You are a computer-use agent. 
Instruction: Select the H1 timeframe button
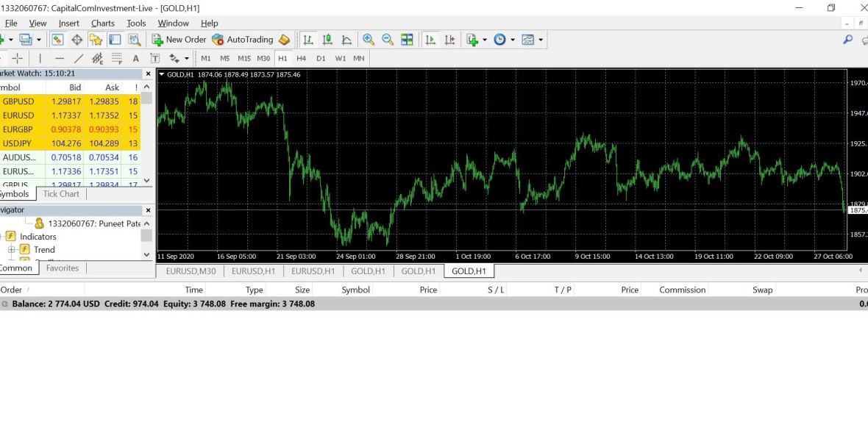[283, 58]
